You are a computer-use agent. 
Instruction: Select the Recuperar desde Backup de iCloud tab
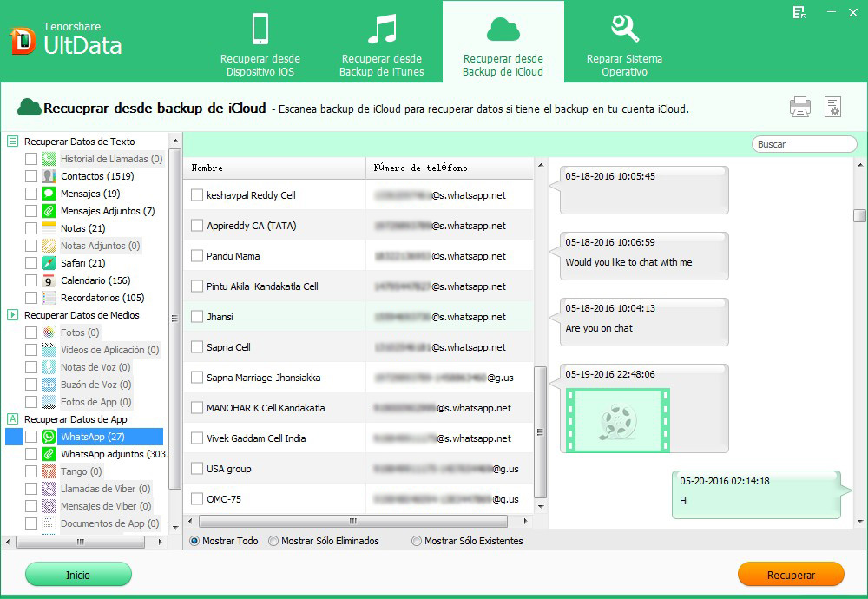coord(503,42)
